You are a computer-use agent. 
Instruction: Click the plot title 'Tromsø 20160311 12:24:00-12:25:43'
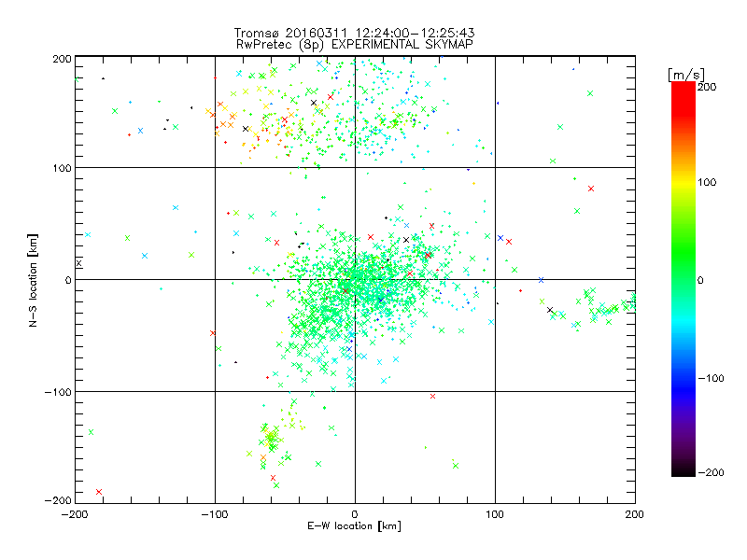[x=354, y=33]
